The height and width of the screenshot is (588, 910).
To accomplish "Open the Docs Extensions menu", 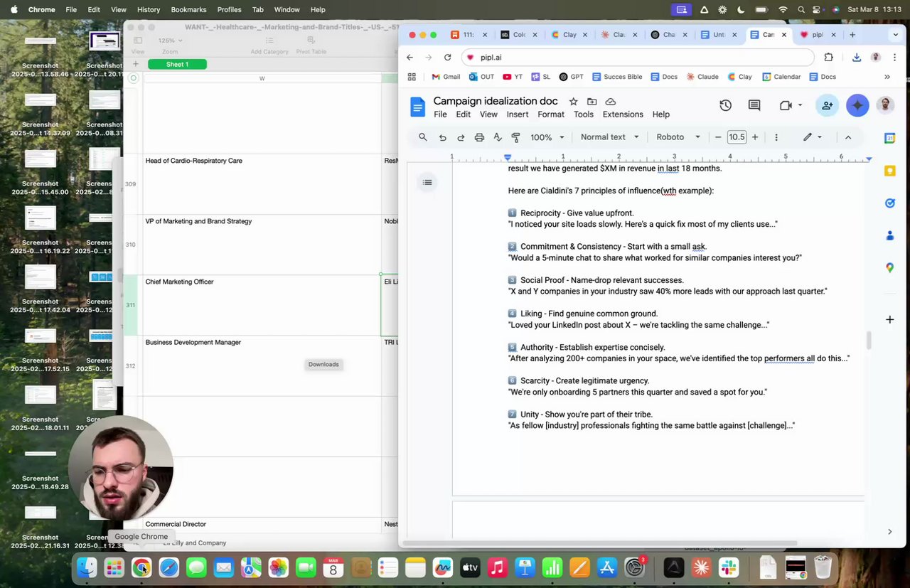I will pos(623,114).
